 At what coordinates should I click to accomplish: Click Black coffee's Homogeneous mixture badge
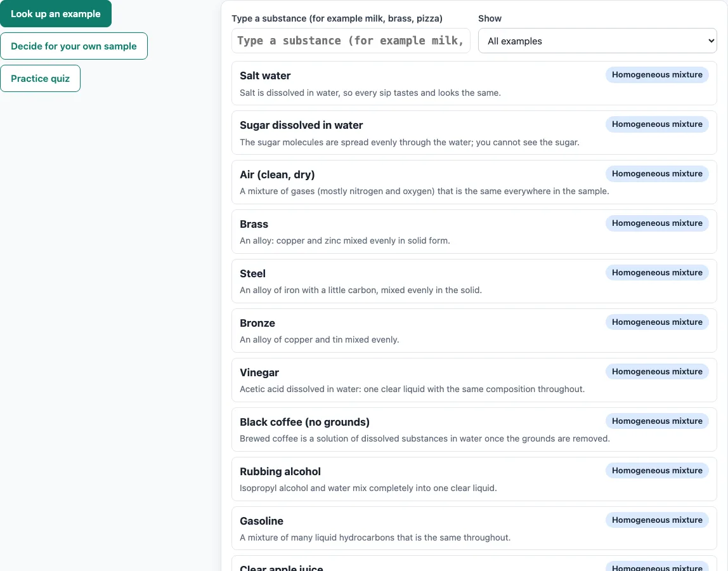[x=657, y=421]
